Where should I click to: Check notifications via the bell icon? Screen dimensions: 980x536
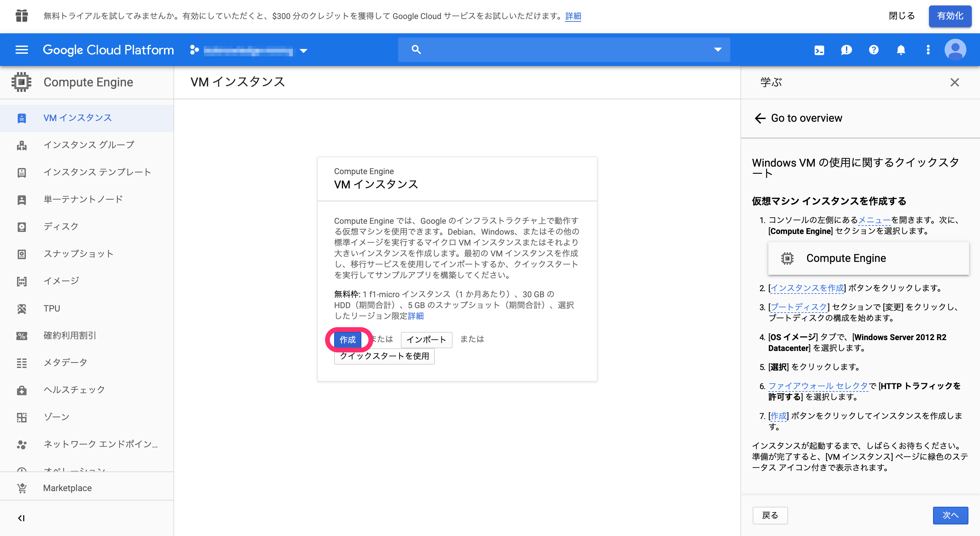[x=901, y=49]
